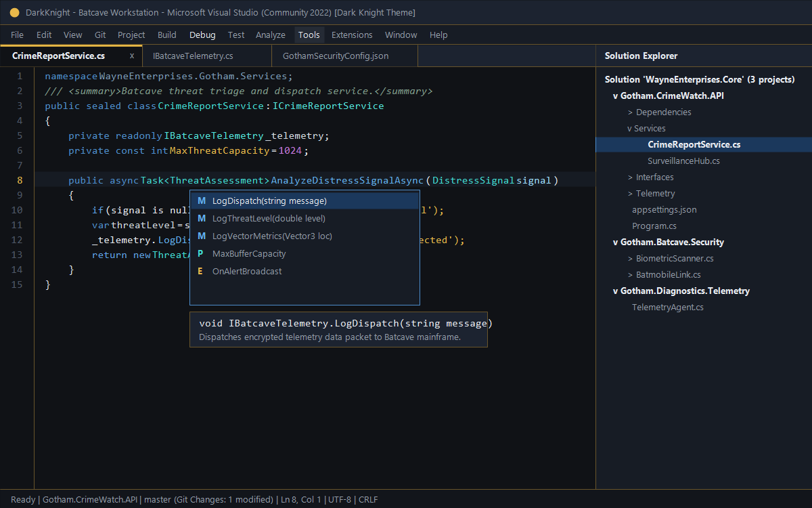Click line number 1 in the gutter

20,76
